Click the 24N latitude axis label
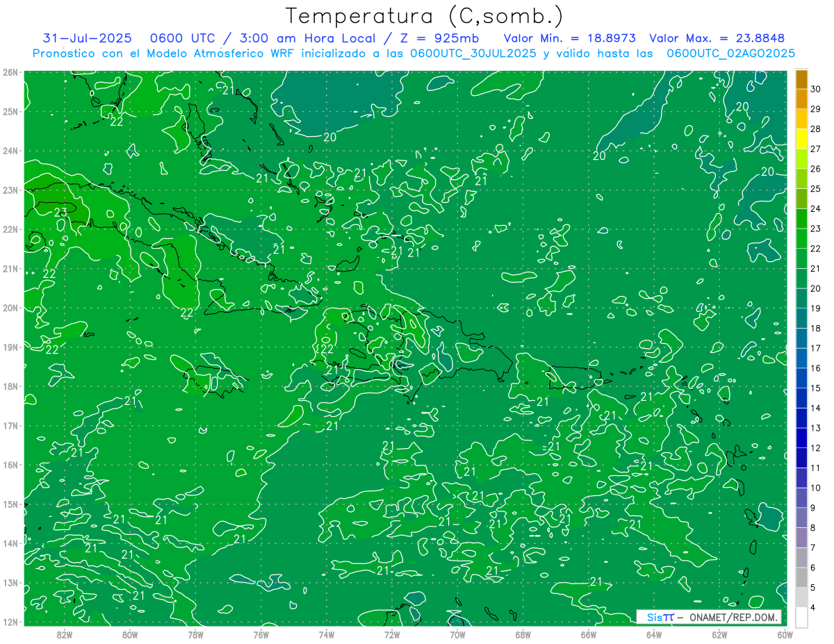 tap(10, 151)
